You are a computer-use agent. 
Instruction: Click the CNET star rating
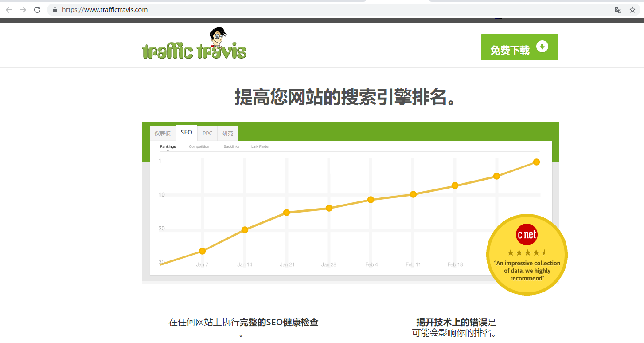point(527,253)
